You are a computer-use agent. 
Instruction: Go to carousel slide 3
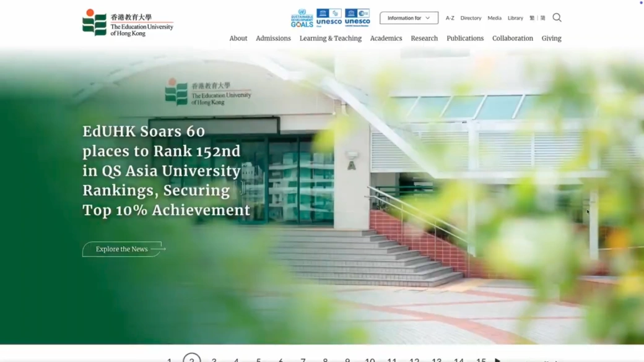[x=214, y=360]
